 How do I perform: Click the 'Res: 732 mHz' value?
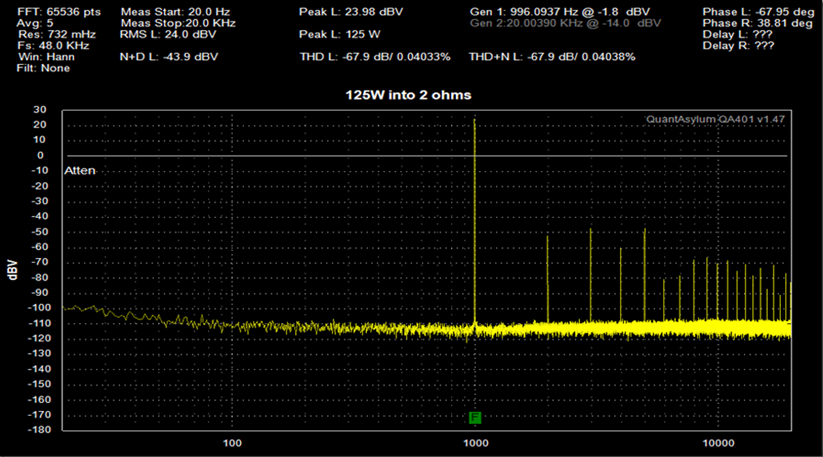tap(57, 35)
